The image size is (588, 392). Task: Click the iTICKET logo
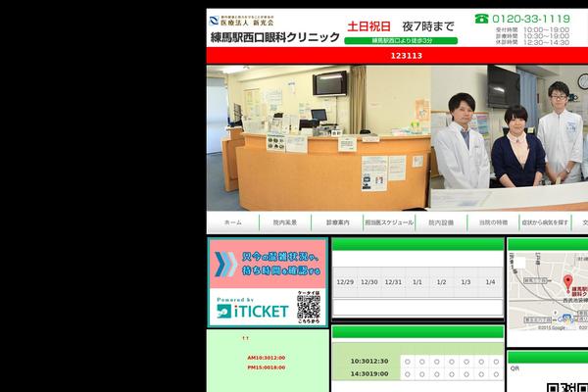(253, 311)
